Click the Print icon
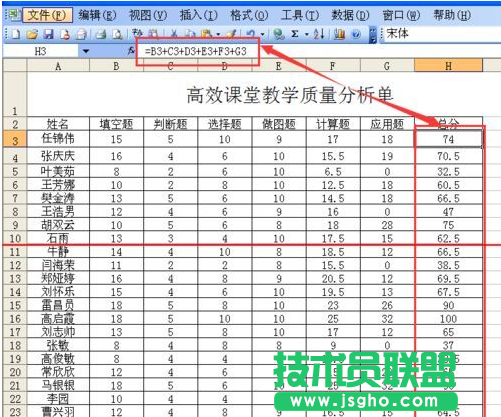 click(101, 34)
